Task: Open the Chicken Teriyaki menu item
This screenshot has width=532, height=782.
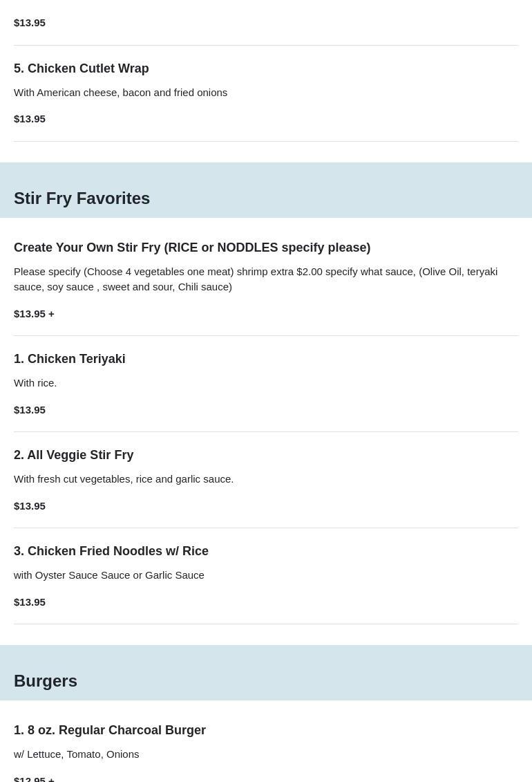Action: [70, 359]
